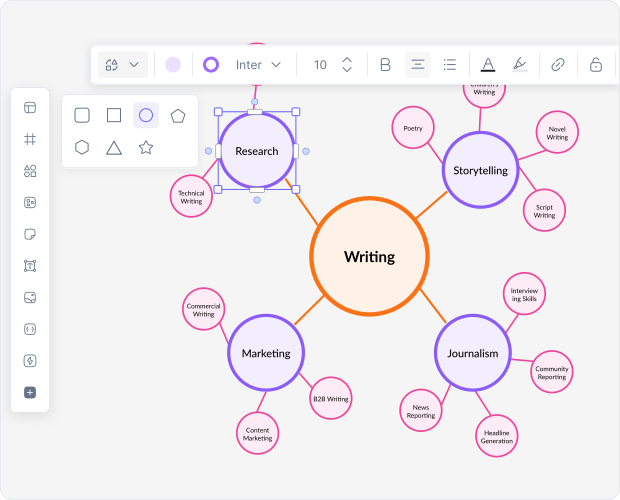Choose the hexagon shape
Viewport: 620px width, 500px height.
pos(82,147)
